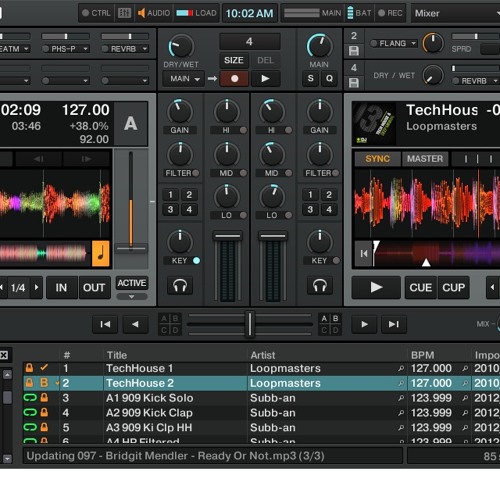Viewport: 500px width, 500px height.
Task: Toggle the right channel HI kill dot
Action: tap(289, 130)
